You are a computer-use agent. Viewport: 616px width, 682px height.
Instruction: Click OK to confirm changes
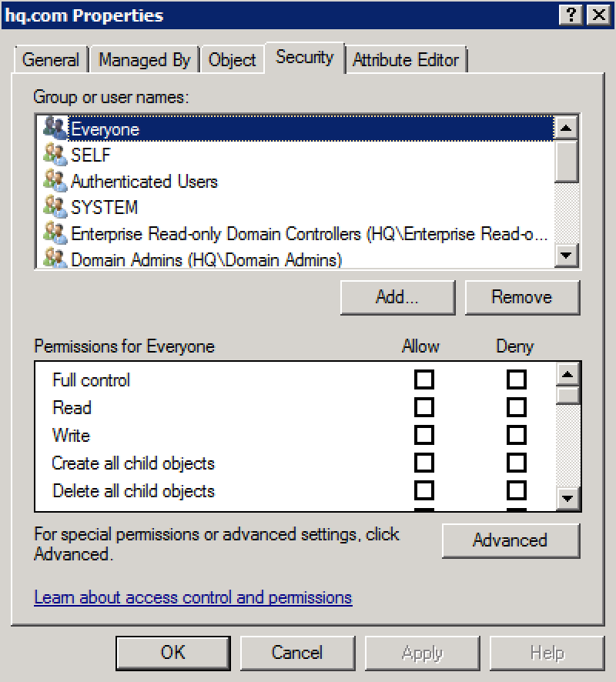tap(172, 652)
